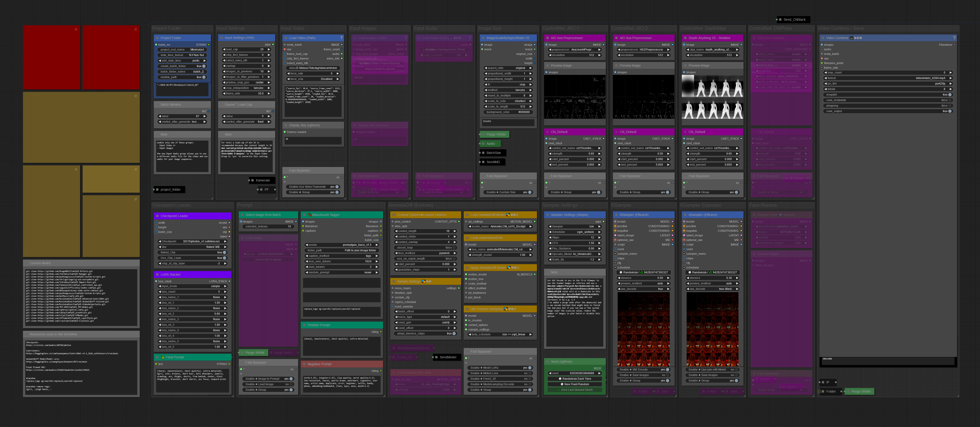Open the fuse_method dropdown showing pyramid
Image resolution: width=980 pixels, height=427 pixels.
425,253
